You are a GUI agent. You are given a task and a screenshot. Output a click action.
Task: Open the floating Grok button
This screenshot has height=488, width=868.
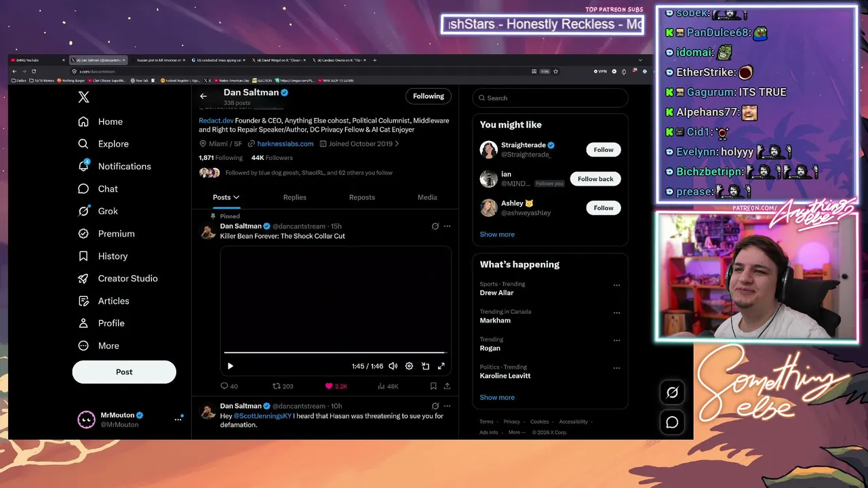[672, 392]
